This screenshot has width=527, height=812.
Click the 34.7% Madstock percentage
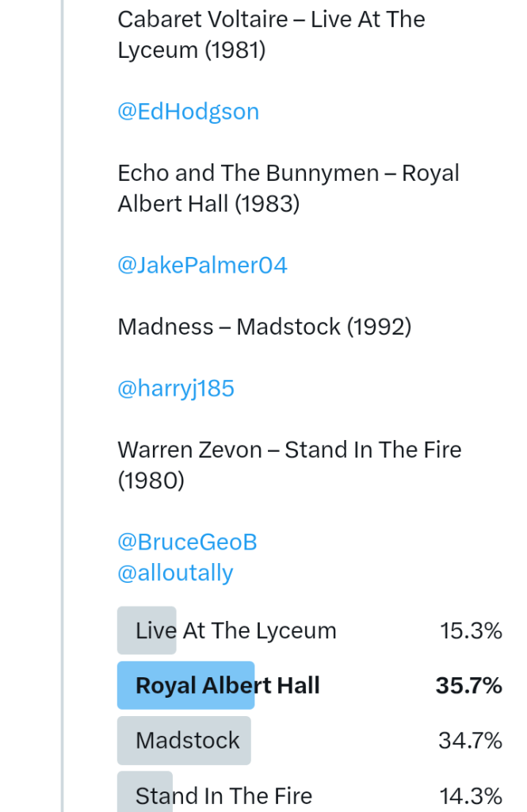pos(470,741)
